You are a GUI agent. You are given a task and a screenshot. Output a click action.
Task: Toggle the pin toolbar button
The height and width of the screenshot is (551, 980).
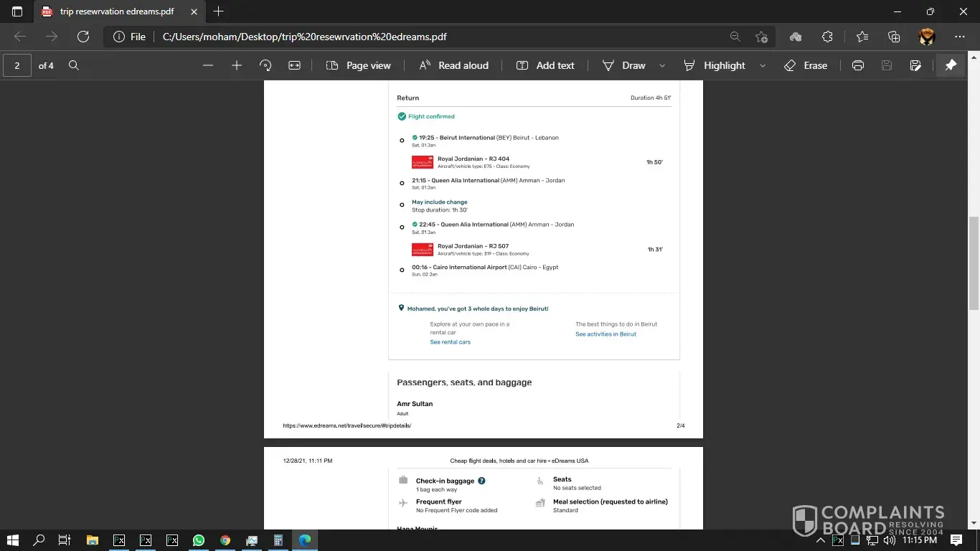coord(951,65)
